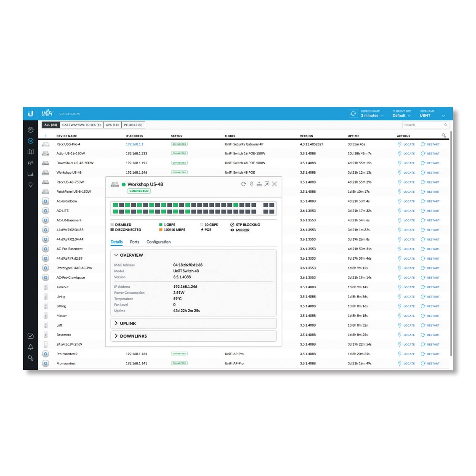476x476 pixels.
Task: Click the Model column header
Action: click(x=230, y=136)
